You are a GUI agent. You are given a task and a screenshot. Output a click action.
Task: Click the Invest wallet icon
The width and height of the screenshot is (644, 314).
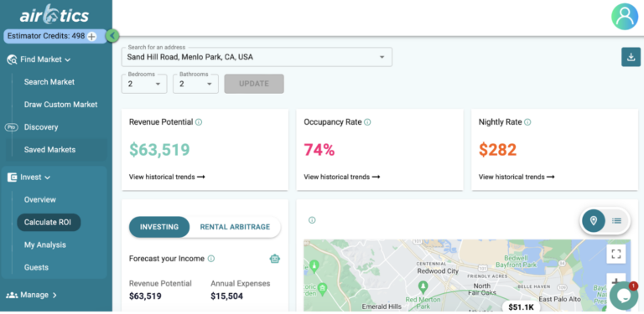click(x=12, y=178)
